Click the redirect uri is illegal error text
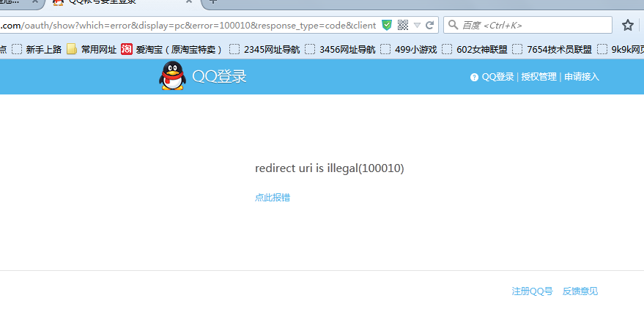 tap(330, 168)
